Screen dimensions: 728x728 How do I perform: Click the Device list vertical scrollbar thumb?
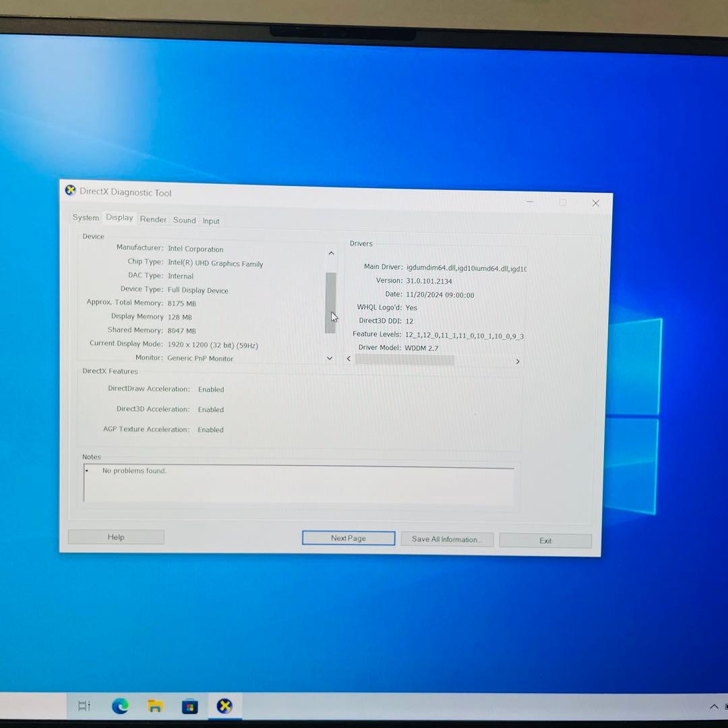click(x=330, y=303)
